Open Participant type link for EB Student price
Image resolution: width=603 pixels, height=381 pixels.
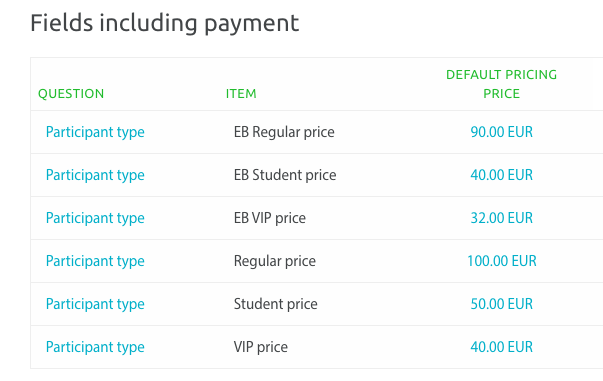95,175
